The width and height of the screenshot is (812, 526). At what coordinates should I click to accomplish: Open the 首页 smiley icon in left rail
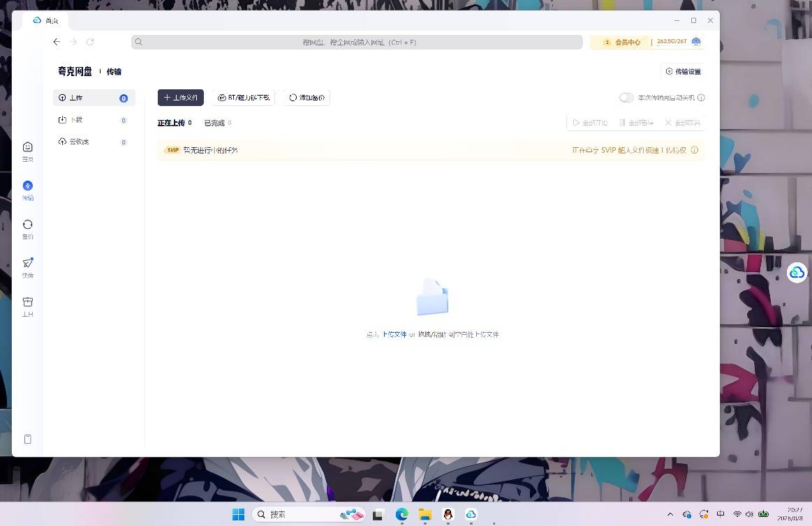(28, 147)
